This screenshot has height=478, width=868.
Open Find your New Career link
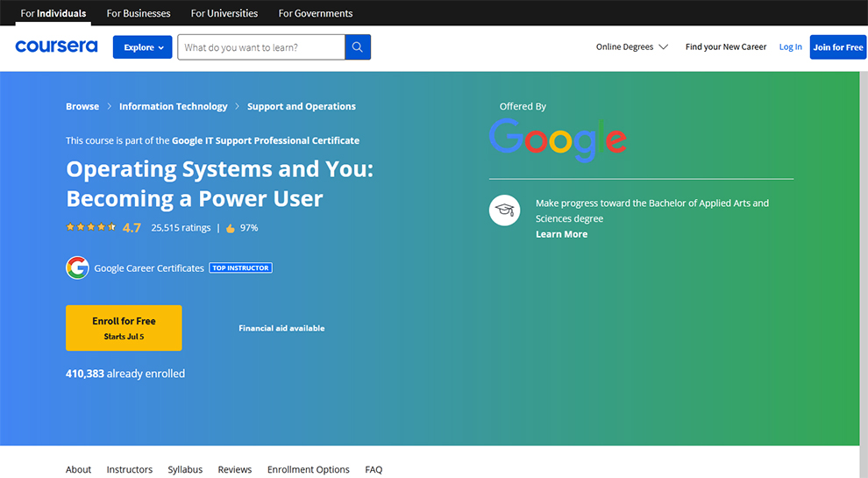(726, 47)
